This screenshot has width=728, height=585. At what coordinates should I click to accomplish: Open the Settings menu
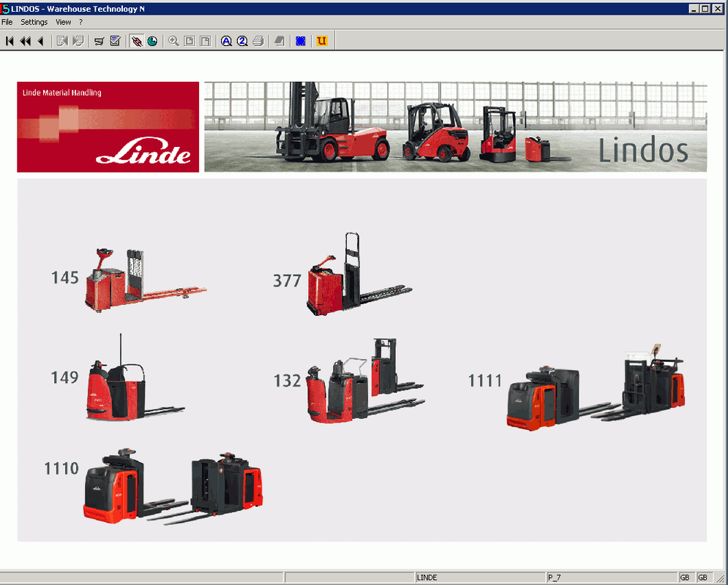click(34, 22)
